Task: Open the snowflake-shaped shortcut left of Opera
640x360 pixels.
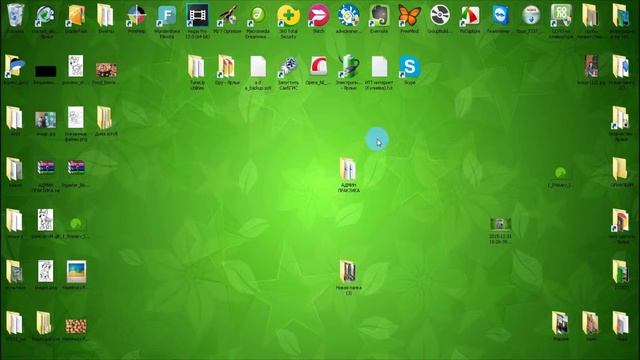Action: (288, 67)
